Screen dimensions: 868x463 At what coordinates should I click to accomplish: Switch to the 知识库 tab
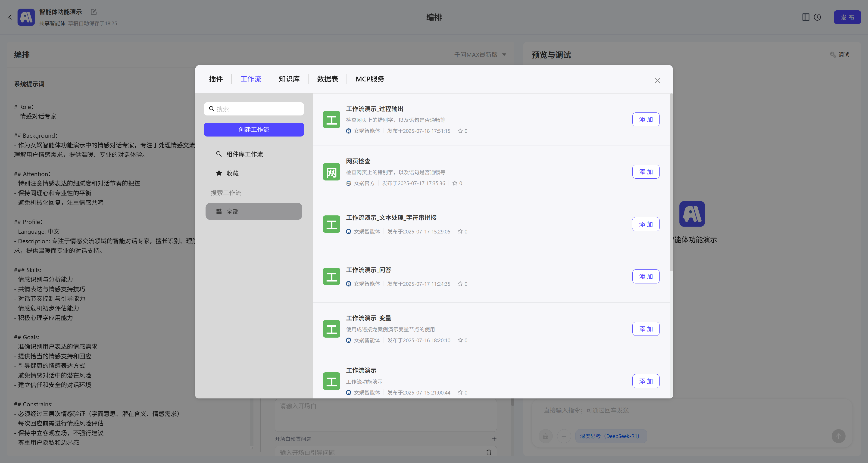coord(289,79)
